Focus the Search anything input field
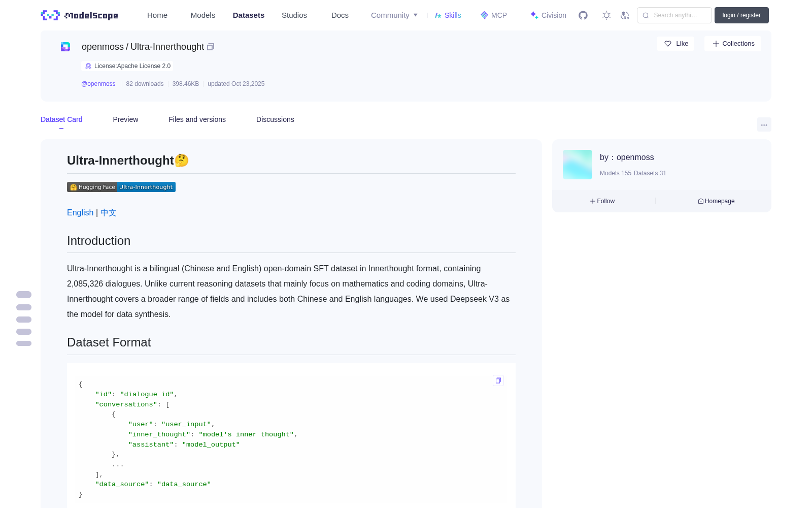Image resolution: width=812 pixels, height=508 pixels. [675, 15]
